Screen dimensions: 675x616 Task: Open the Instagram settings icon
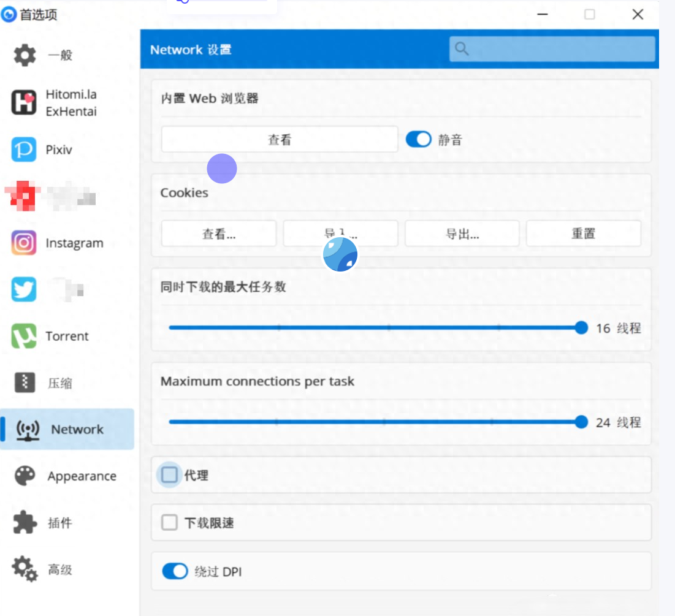pyautogui.click(x=24, y=243)
